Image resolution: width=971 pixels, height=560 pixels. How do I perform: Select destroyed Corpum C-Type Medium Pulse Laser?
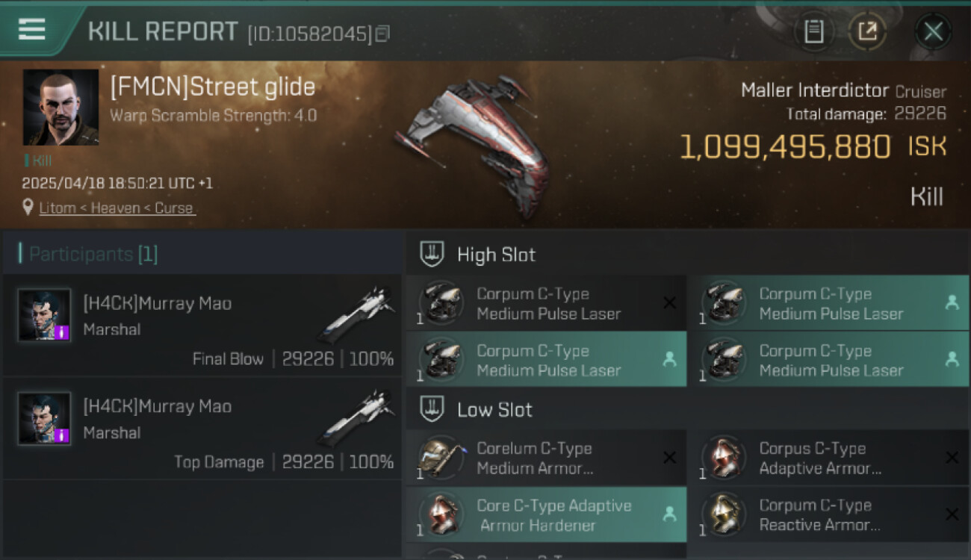(546, 303)
